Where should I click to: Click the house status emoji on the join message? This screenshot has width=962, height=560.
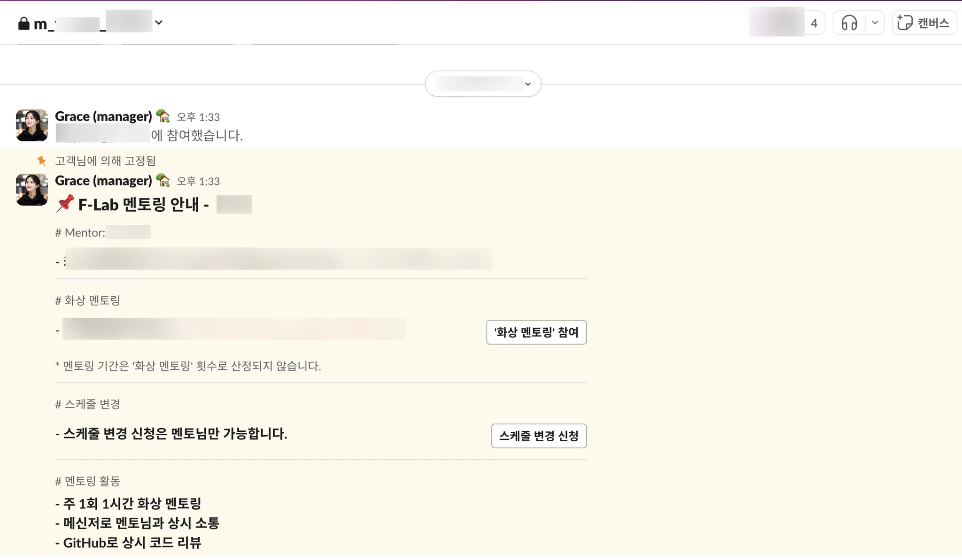pyautogui.click(x=163, y=116)
